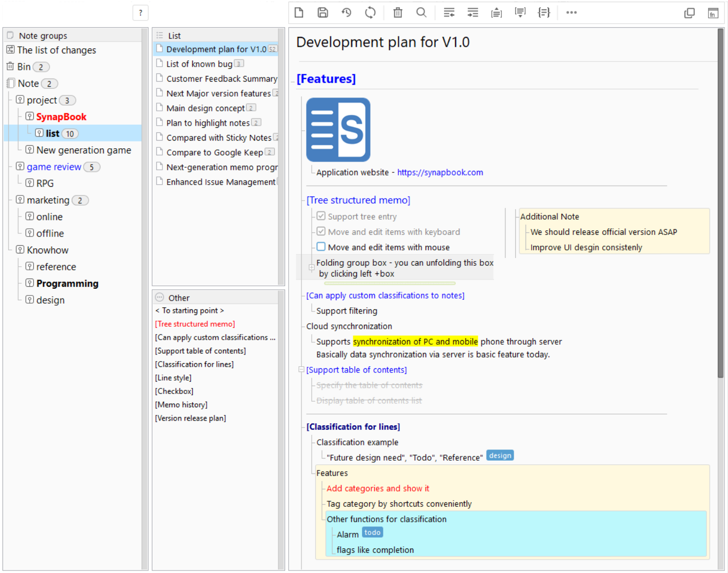The image size is (728, 573).
Task: Save the memo with the floppy disk icon
Action: click(322, 13)
